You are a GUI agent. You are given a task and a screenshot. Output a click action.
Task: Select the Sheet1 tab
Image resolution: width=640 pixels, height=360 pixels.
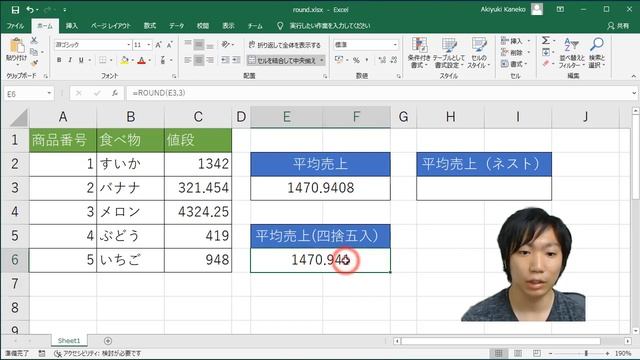point(69,340)
